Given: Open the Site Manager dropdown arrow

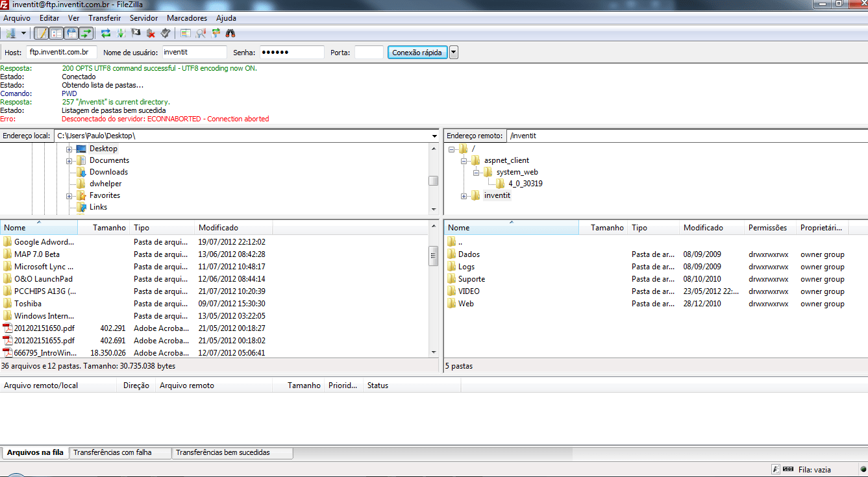Looking at the screenshot, I should pyautogui.click(x=24, y=33).
